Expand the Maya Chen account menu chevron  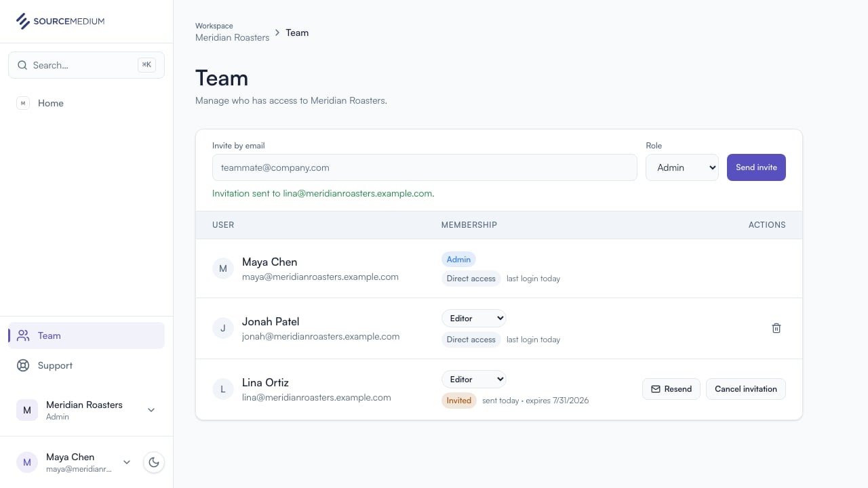(x=127, y=462)
